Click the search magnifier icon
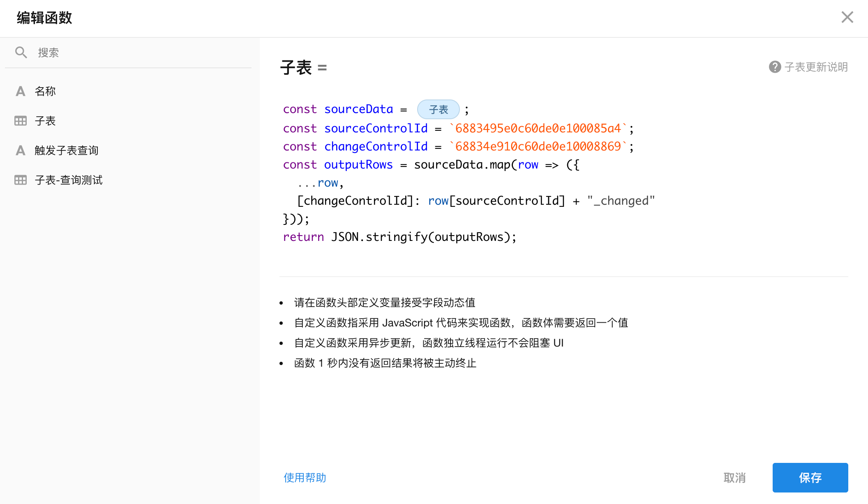This screenshot has width=868, height=504. point(21,53)
